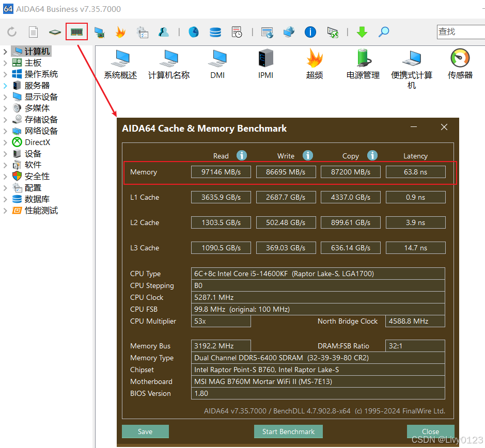Image resolution: width=485 pixels, height=448 pixels.
Task: Open 便携式计算机 portable computer icon
Action: [x=412, y=69]
